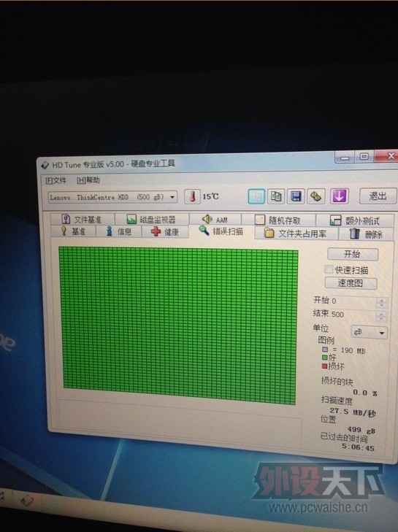This screenshot has height=532, width=398.
Task: Click the green 好 legend swatch
Action: [x=324, y=358]
